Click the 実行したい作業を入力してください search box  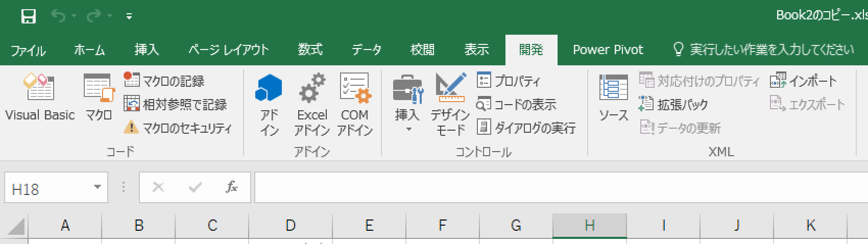[764, 50]
